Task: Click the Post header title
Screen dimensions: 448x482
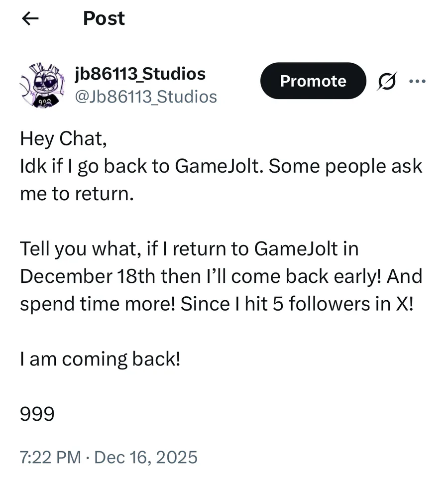Action: (x=104, y=18)
